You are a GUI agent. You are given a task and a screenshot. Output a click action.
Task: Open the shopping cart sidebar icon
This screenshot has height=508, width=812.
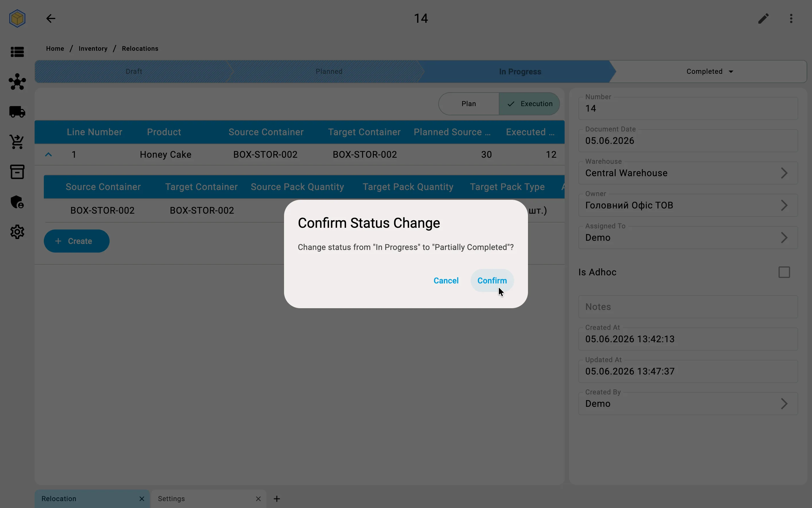(x=17, y=142)
